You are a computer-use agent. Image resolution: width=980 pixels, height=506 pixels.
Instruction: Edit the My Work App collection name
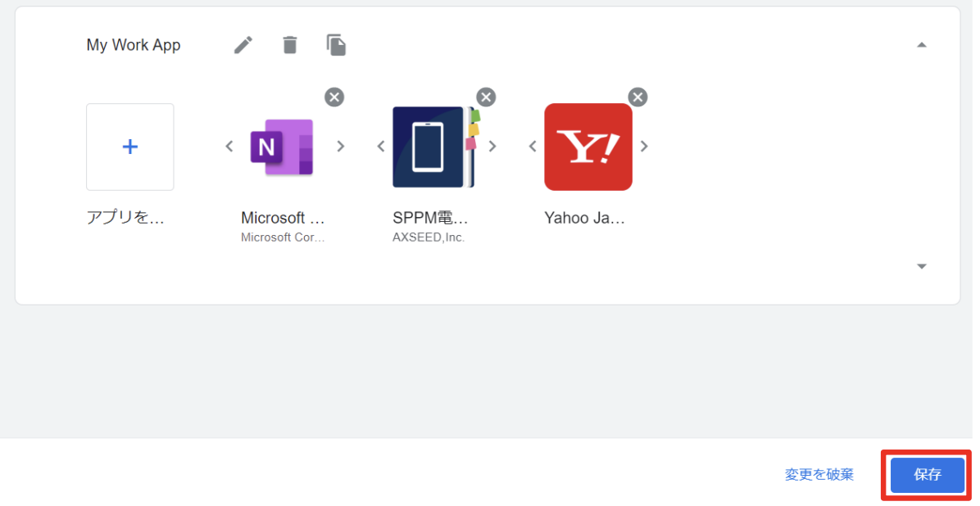click(243, 45)
